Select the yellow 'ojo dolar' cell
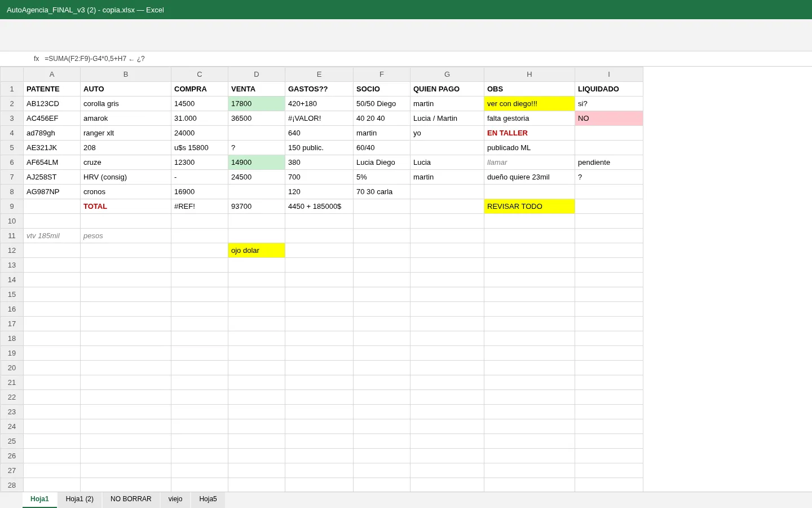This screenshot has width=812, height=508. tap(257, 251)
